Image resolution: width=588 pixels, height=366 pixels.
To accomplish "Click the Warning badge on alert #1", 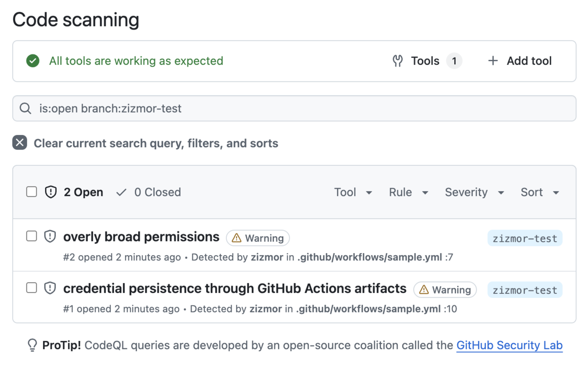I will (445, 290).
